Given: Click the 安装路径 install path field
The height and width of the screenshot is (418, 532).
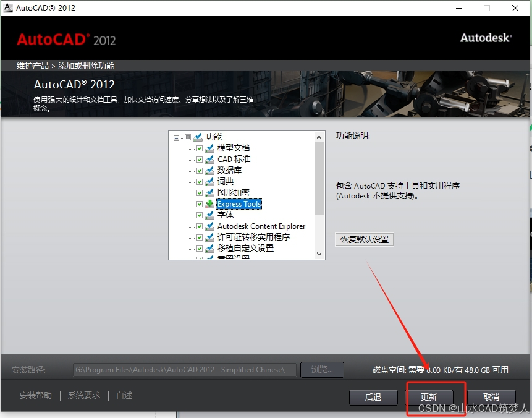Looking at the screenshot, I should click(x=185, y=370).
